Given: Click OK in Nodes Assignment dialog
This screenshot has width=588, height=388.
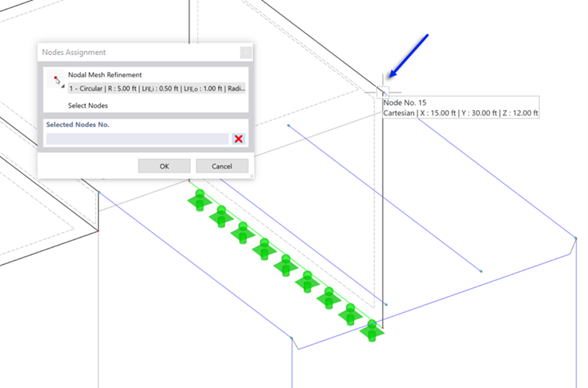Looking at the screenshot, I should (x=164, y=166).
